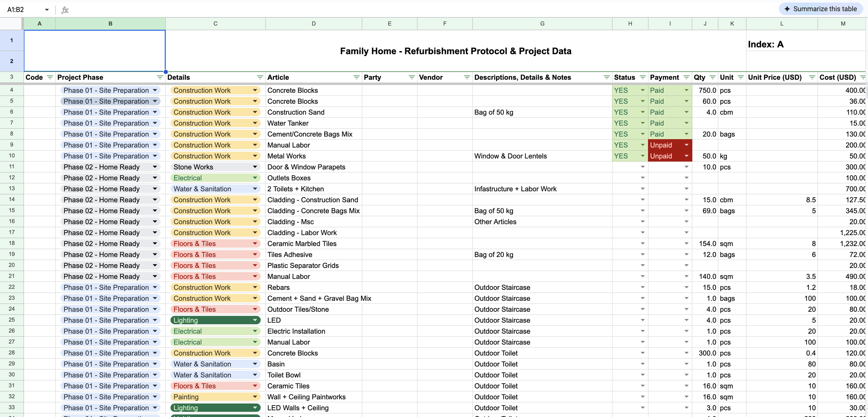Click the Code column filter icon
Screen dimensions: 868x417
50,77
